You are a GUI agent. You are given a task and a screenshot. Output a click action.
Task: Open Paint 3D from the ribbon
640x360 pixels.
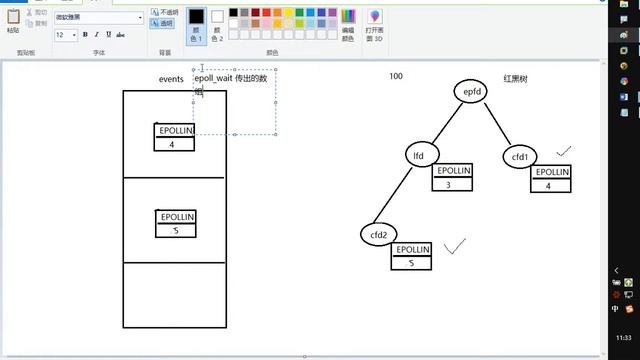[x=374, y=25]
